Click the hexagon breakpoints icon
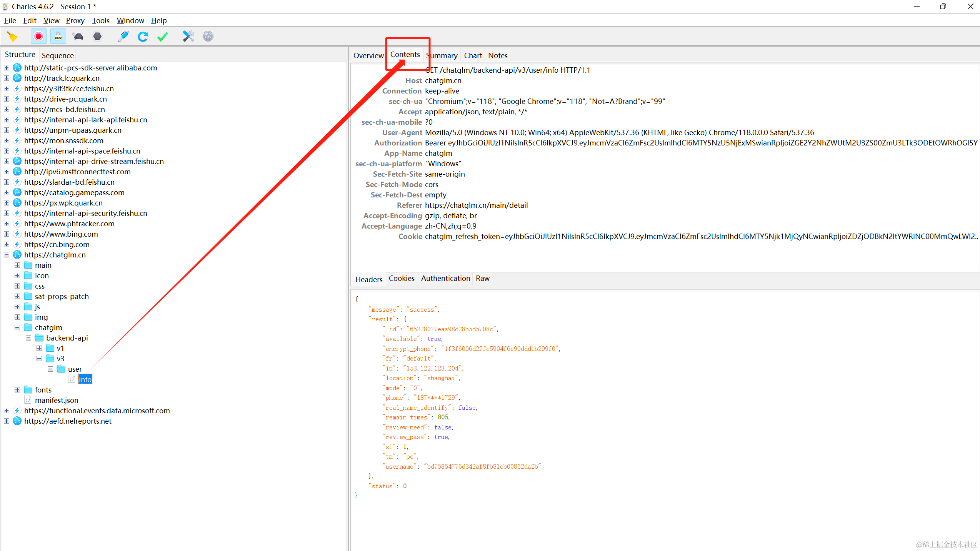 98,37
